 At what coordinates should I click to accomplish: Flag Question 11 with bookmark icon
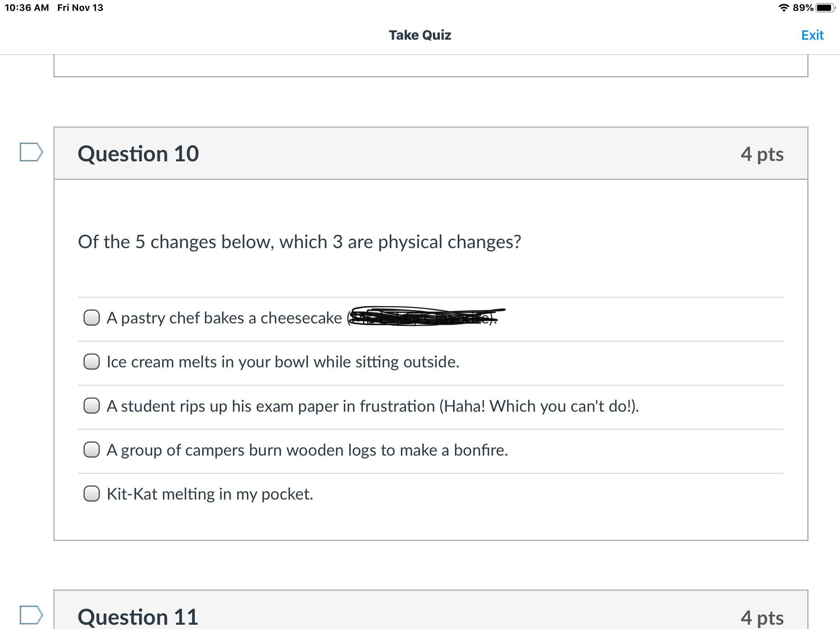(31, 615)
